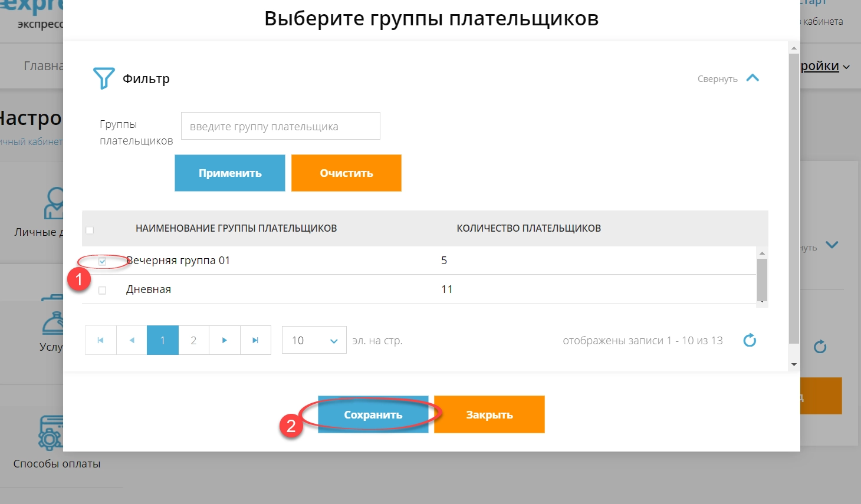Save selection with Сохранить

tap(373, 415)
